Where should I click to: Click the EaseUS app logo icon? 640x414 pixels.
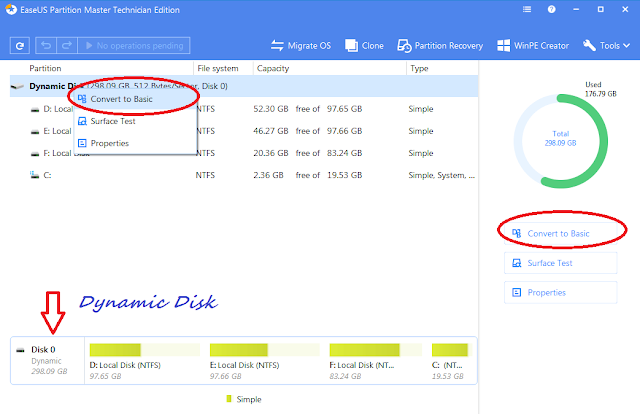point(11,9)
